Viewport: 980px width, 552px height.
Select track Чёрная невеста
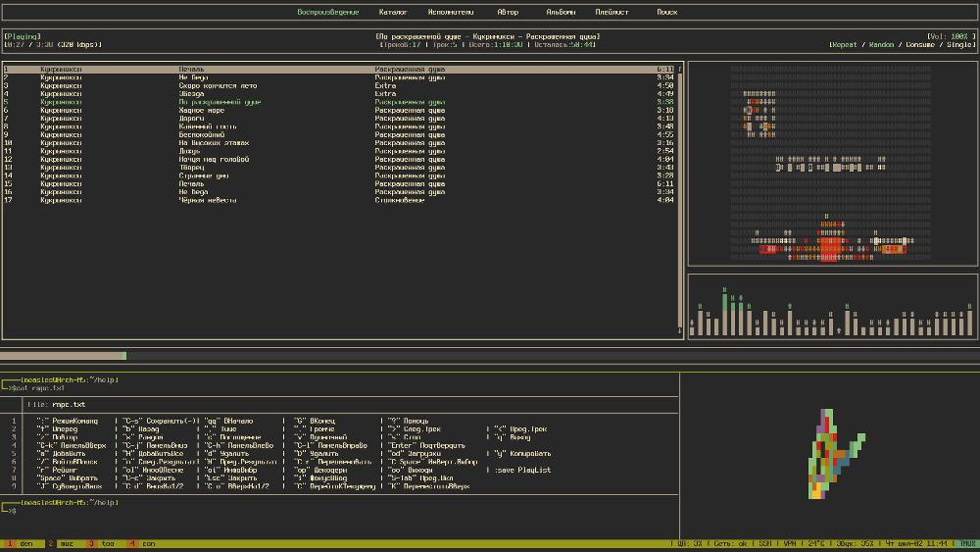click(x=341, y=200)
